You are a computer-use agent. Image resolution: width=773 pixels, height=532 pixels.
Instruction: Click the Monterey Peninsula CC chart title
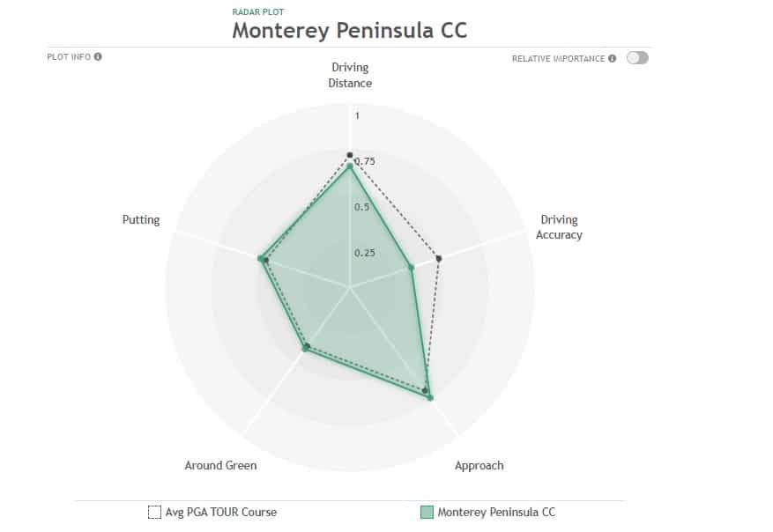click(x=350, y=31)
